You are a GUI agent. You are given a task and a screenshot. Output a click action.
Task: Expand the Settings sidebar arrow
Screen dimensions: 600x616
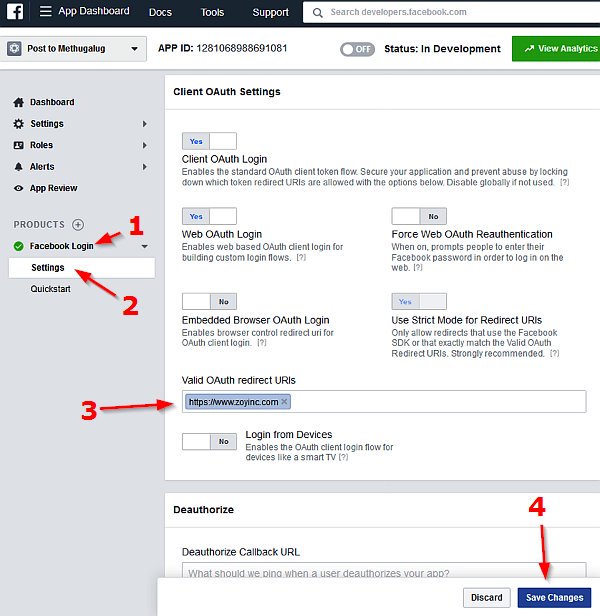pos(145,124)
